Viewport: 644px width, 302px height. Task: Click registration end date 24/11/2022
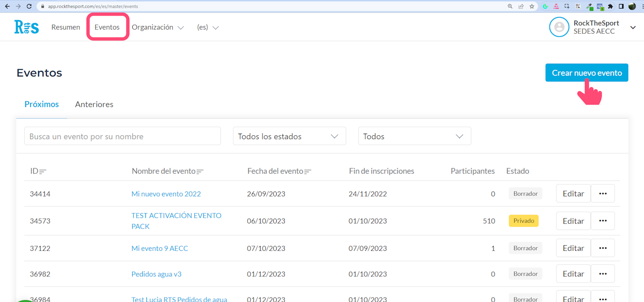pos(368,194)
